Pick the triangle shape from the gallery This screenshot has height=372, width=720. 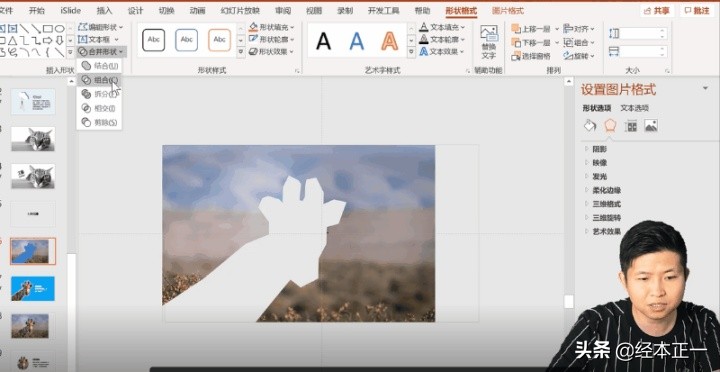pos(13,40)
